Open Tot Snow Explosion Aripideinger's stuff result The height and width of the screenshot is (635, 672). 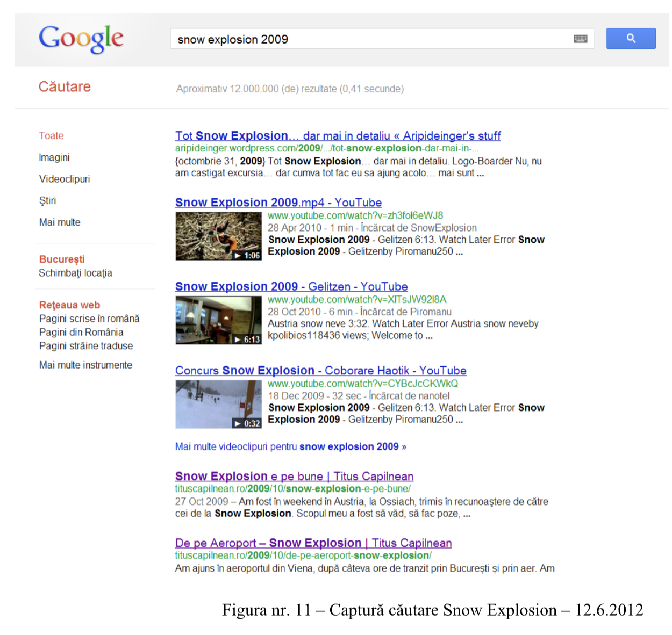338,136
